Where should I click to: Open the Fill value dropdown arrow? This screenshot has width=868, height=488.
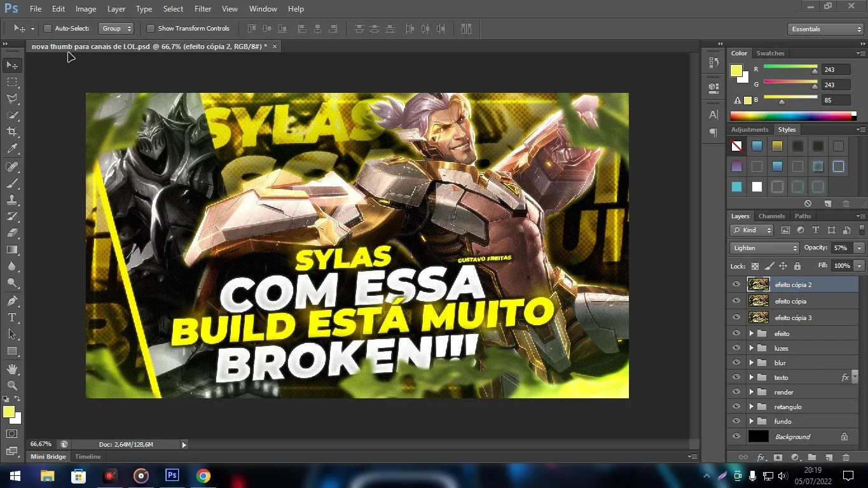[860, 265]
